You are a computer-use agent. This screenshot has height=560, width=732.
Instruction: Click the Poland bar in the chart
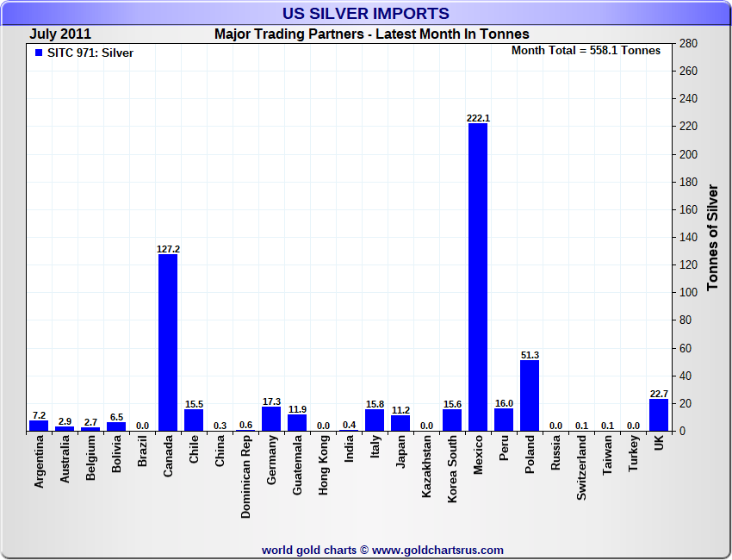click(530, 395)
